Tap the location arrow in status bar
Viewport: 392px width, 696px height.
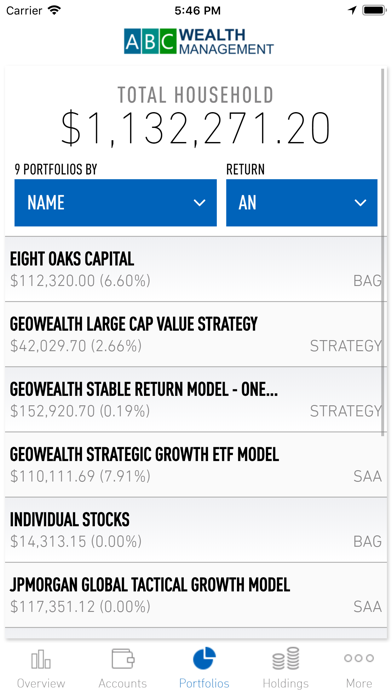point(352,10)
